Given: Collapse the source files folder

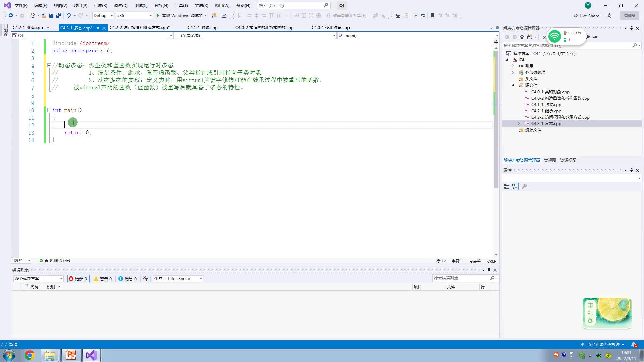Looking at the screenshot, I should point(513,85).
